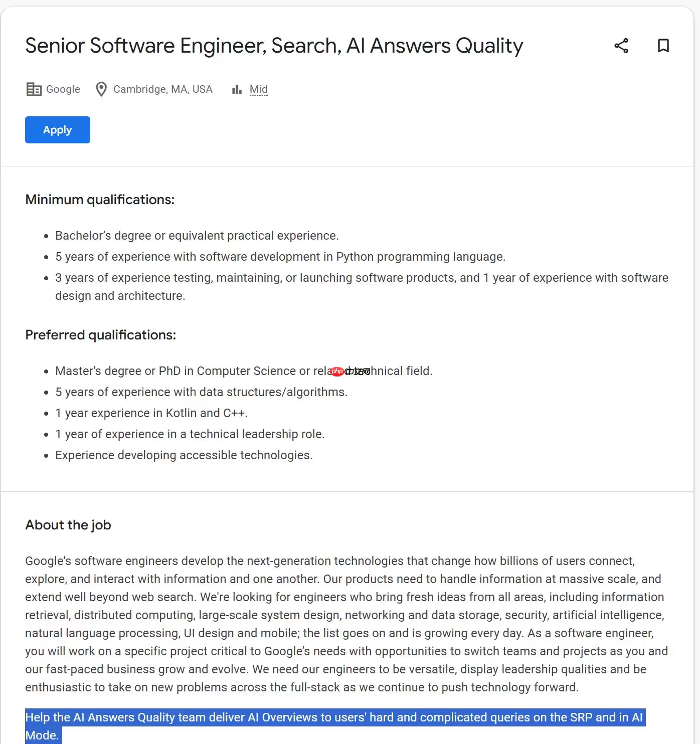The image size is (700, 744).
Task: Click the Bachelor's degree qualification bullet
Action: (x=197, y=236)
